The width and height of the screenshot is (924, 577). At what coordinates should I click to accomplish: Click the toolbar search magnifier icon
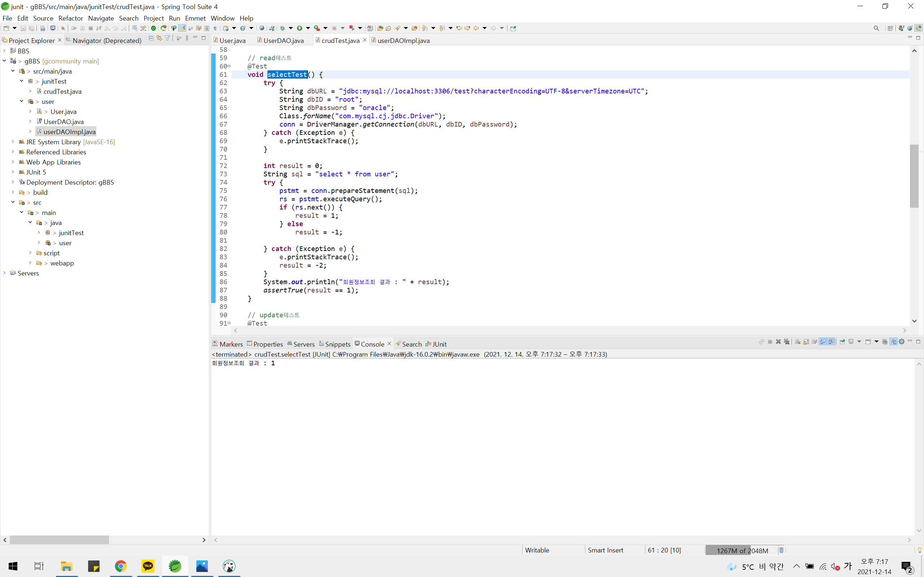[876, 28]
